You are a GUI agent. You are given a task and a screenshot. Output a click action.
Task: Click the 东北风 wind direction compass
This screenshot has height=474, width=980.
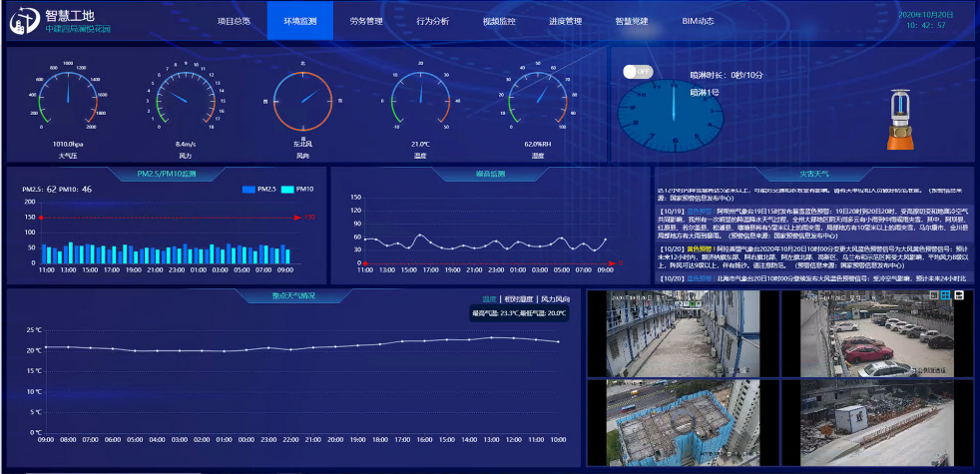(x=301, y=101)
